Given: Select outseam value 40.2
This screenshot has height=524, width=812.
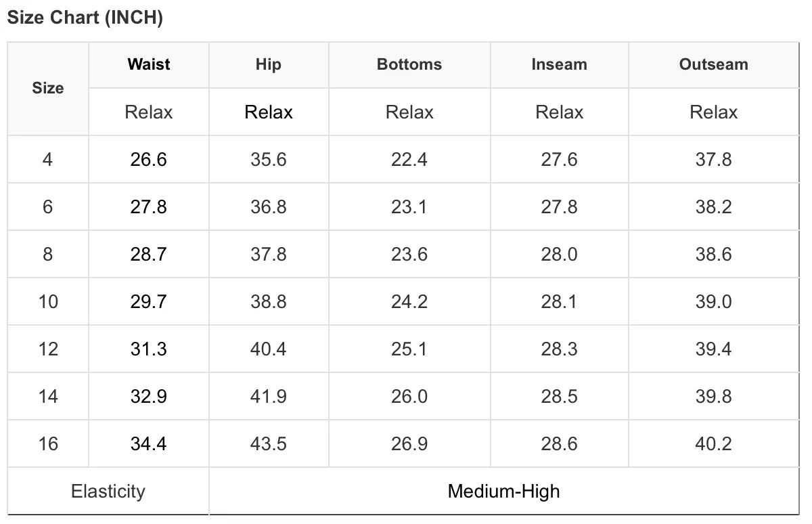Looking at the screenshot, I should (714, 444).
